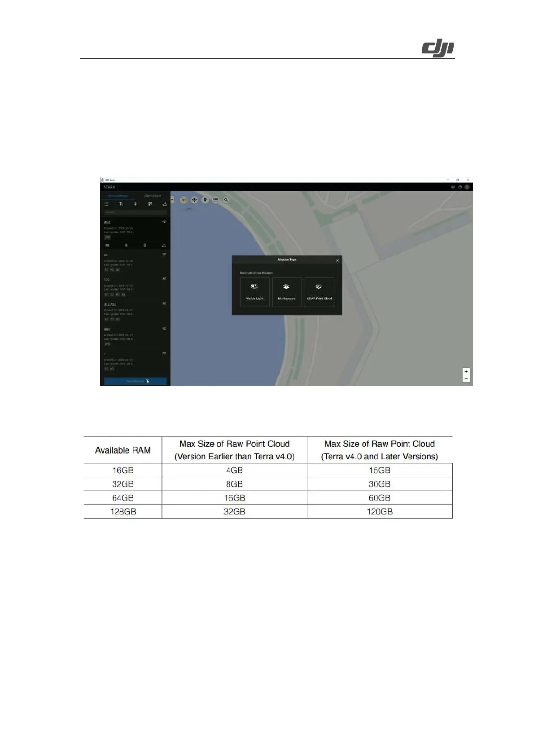Click the export icon of first mission
Image resolution: width=534 pixels, height=756 pixels.
(164, 246)
